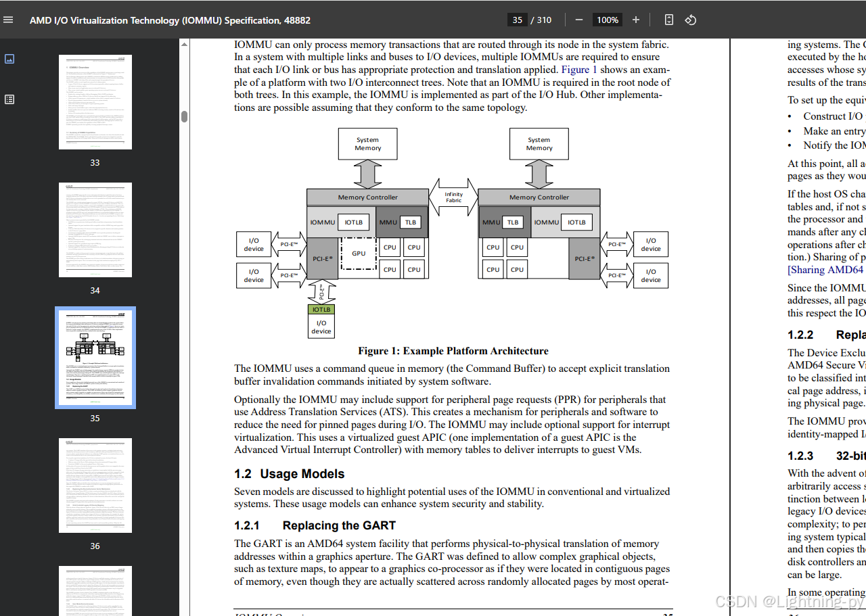The height and width of the screenshot is (616, 866).
Task: Click the total page count '310'
Action: (x=544, y=20)
